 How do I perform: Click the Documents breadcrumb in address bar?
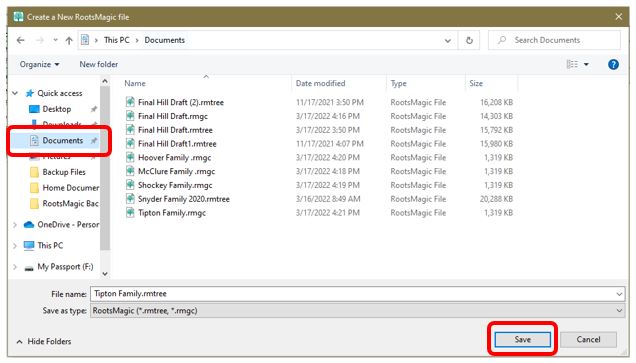164,40
